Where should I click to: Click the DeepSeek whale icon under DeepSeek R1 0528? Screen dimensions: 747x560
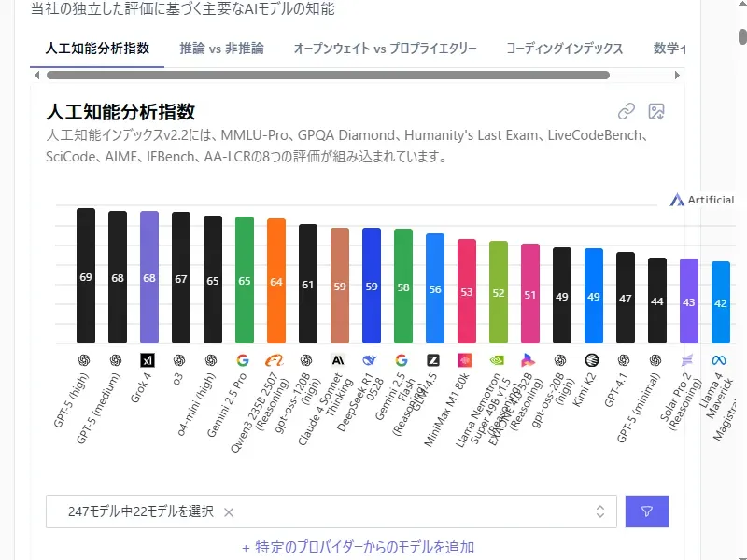click(372, 359)
